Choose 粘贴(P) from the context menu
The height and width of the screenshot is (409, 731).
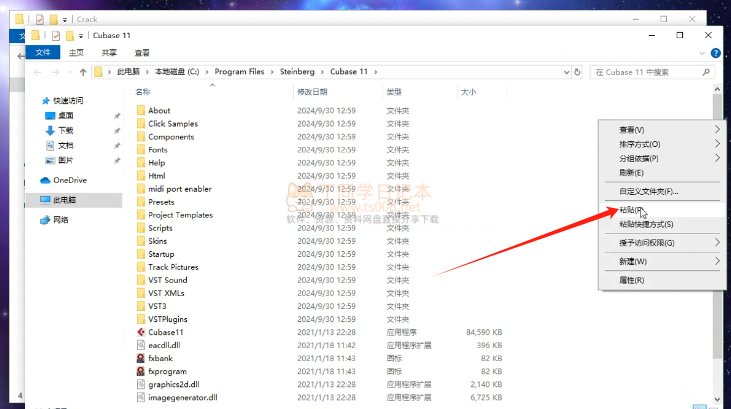point(632,211)
